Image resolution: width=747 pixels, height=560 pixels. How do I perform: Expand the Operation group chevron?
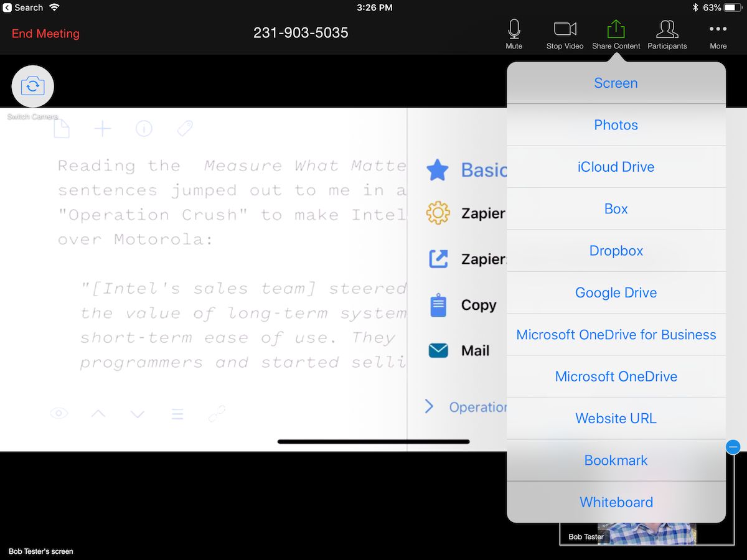click(x=429, y=407)
